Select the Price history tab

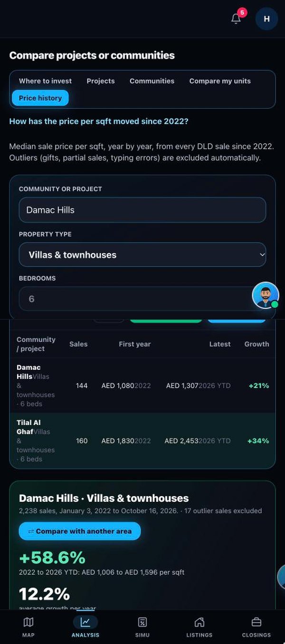pos(40,98)
